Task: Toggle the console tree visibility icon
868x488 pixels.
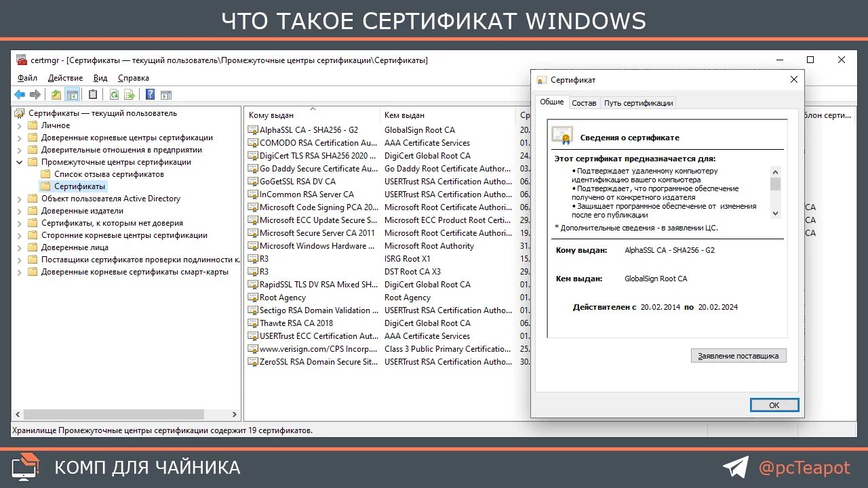Action: tap(73, 94)
